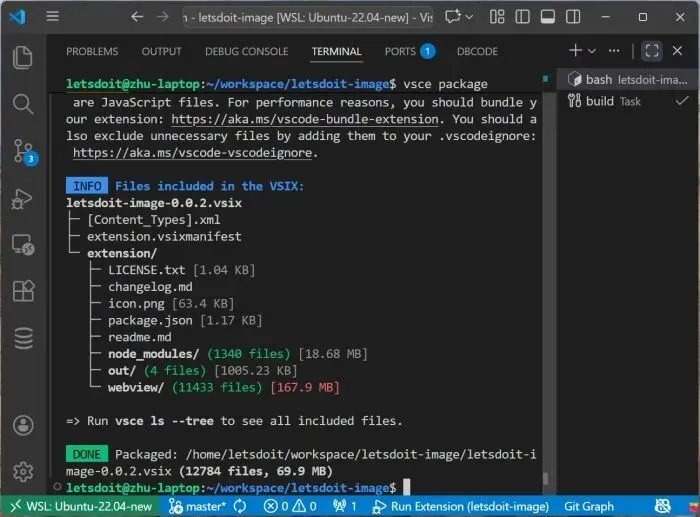The width and height of the screenshot is (700, 517).
Task: Open WSL: Ubuntu-22.04-new remote indicator
Action: [82, 506]
